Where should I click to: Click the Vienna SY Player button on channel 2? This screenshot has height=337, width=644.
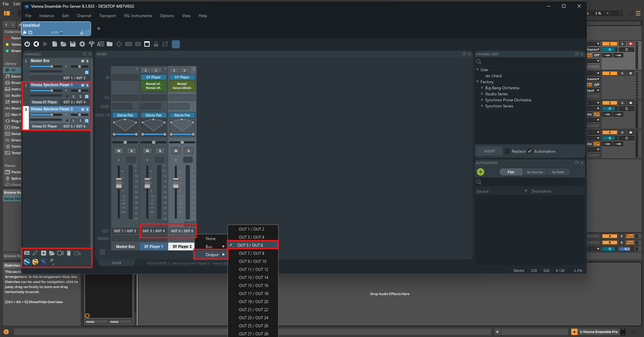click(x=44, y=102)
